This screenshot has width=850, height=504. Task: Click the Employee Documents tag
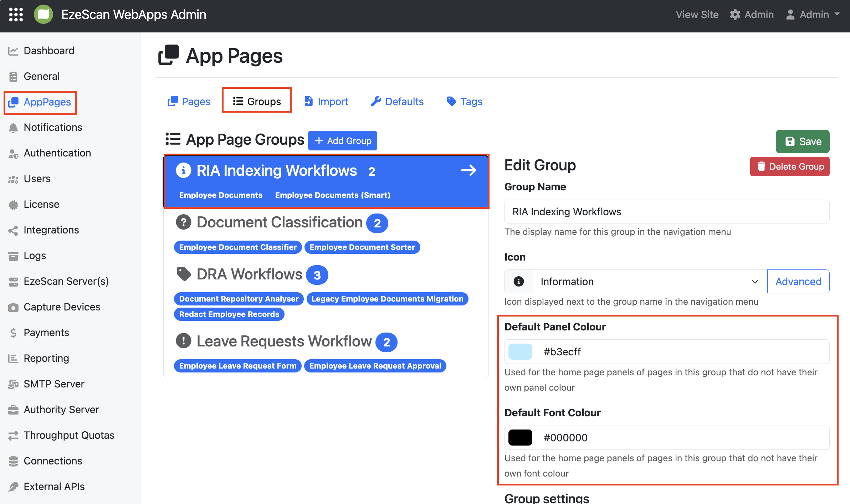click(x=221, y=195)
